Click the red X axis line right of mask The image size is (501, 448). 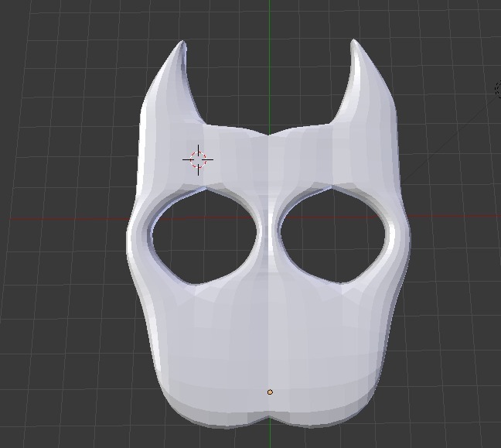click(x=455, y=216)
